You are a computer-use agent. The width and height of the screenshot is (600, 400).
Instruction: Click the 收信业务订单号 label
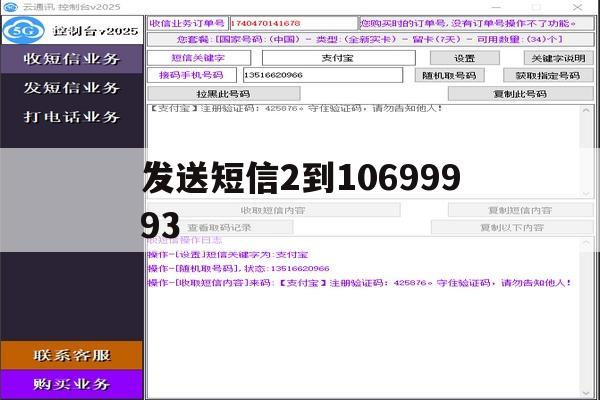188,23
